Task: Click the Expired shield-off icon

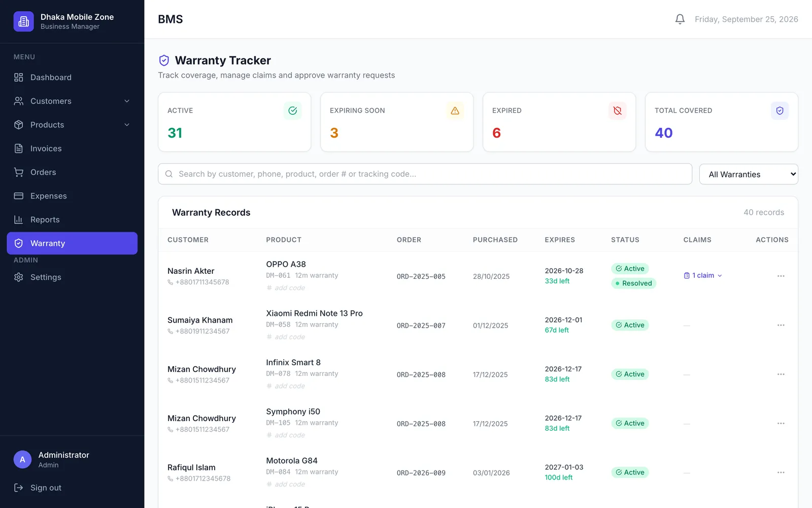Action: [x=618, y=111]
